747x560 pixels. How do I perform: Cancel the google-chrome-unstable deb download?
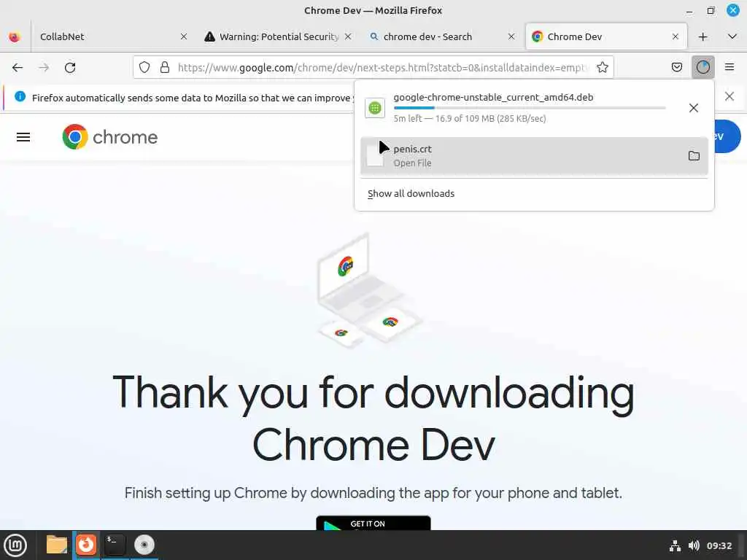pos(694,108)
